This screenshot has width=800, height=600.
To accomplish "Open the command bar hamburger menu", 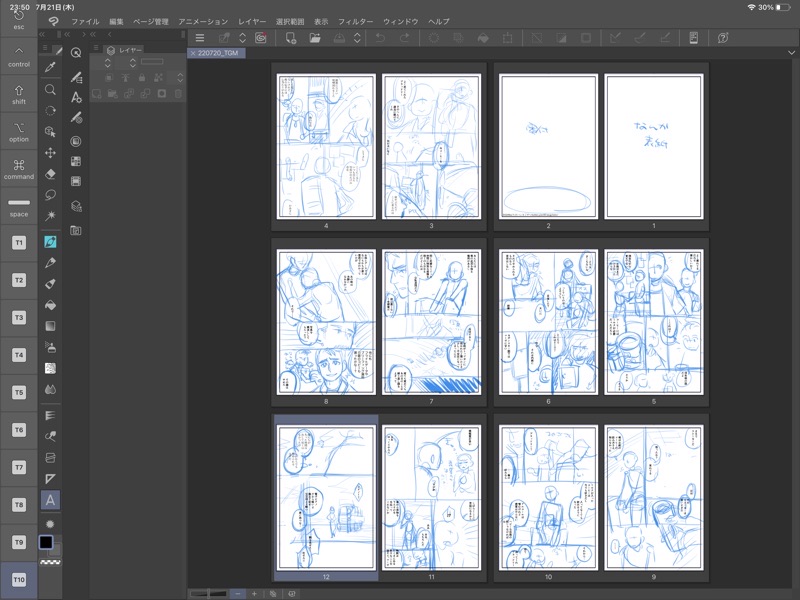I will (199, 38).
